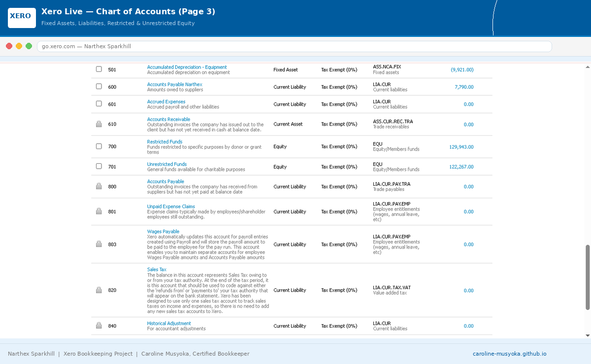
Task: Click the lock icon for account 840
Action: (98, 326)
